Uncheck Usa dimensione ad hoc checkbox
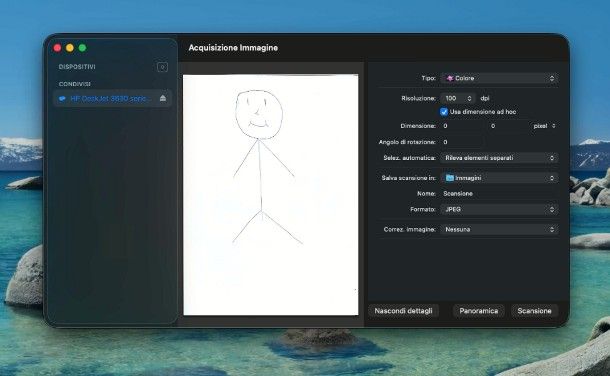 point(444,112)
